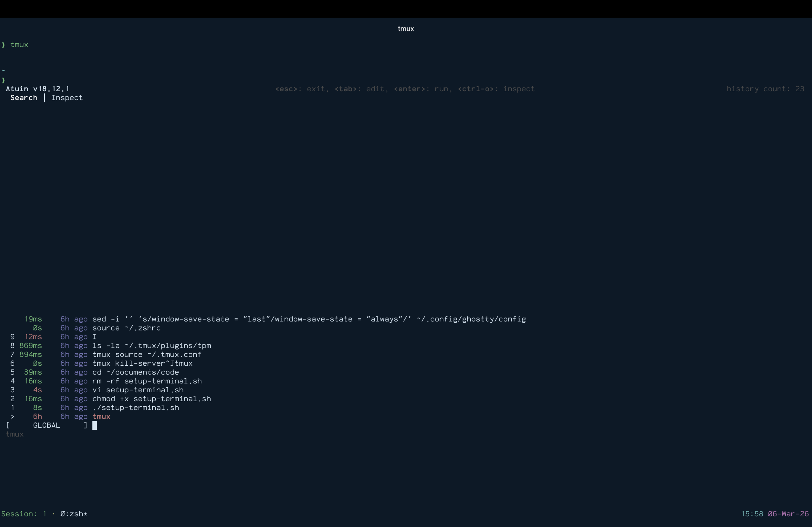Screen dimensions: 812x527
Task: Click the 869ms duration in row 8
Action: (x=31, y=346)
